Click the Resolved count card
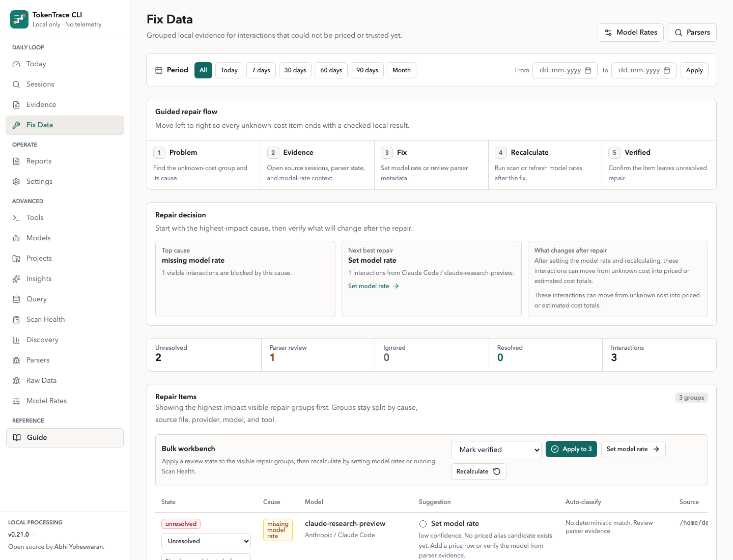The image size is (733, 560). point(546,355)
